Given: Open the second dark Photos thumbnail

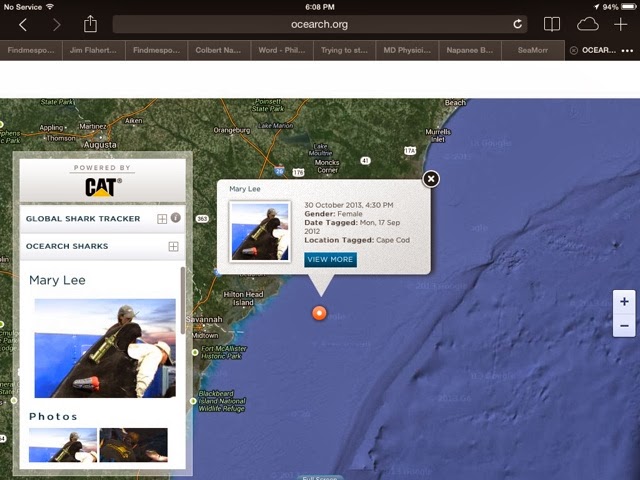Looking at the screenshot, I should (133, 445).
